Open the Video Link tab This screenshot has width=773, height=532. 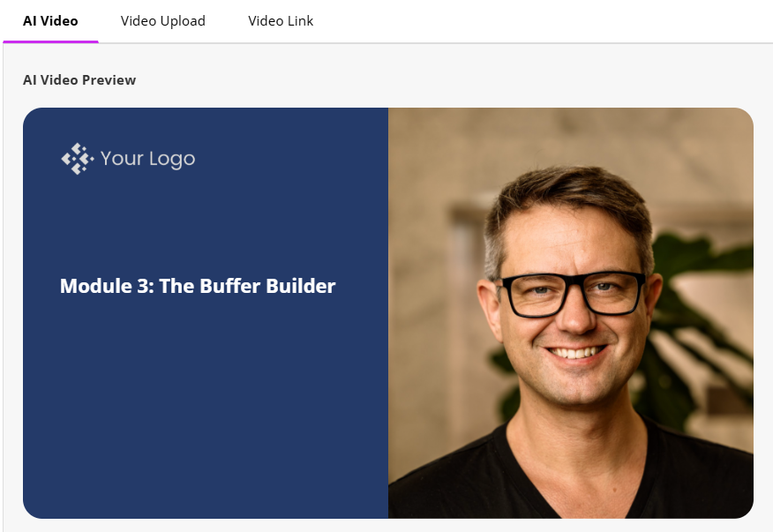pos(281,20)
